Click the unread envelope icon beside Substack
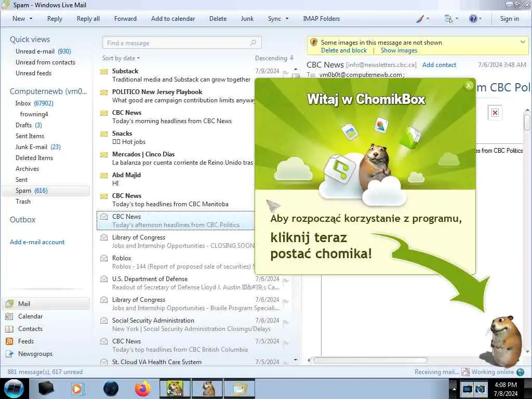Image resolution: width=532 pixels, height=399 pixels. click(104, 72)
